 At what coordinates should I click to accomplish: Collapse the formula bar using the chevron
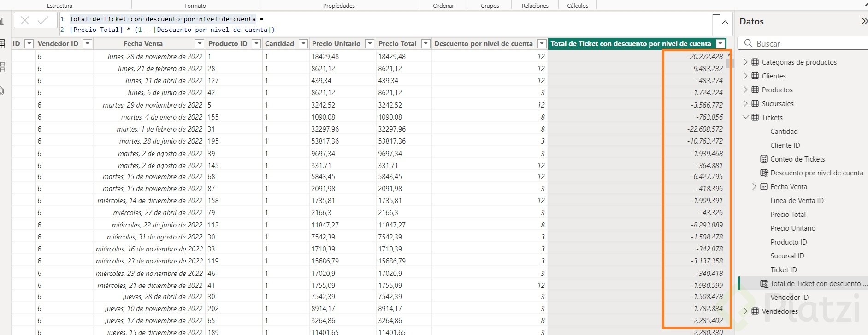(725, 22)
